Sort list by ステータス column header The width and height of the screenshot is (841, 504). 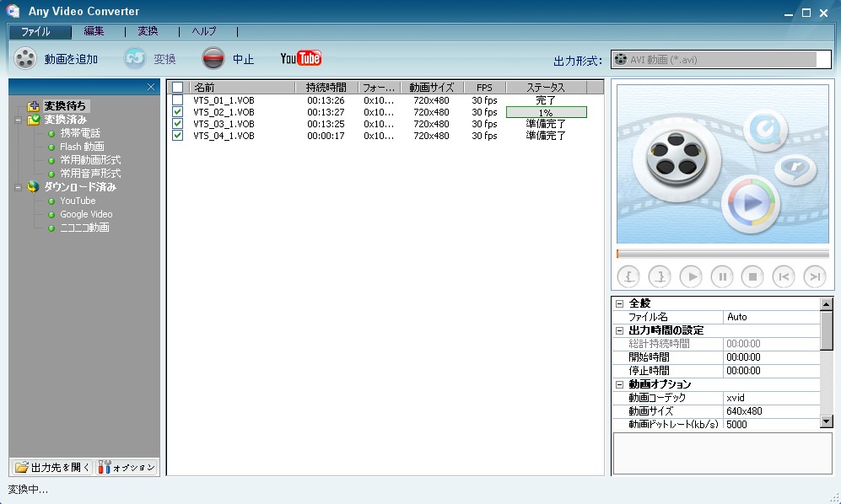546,87
